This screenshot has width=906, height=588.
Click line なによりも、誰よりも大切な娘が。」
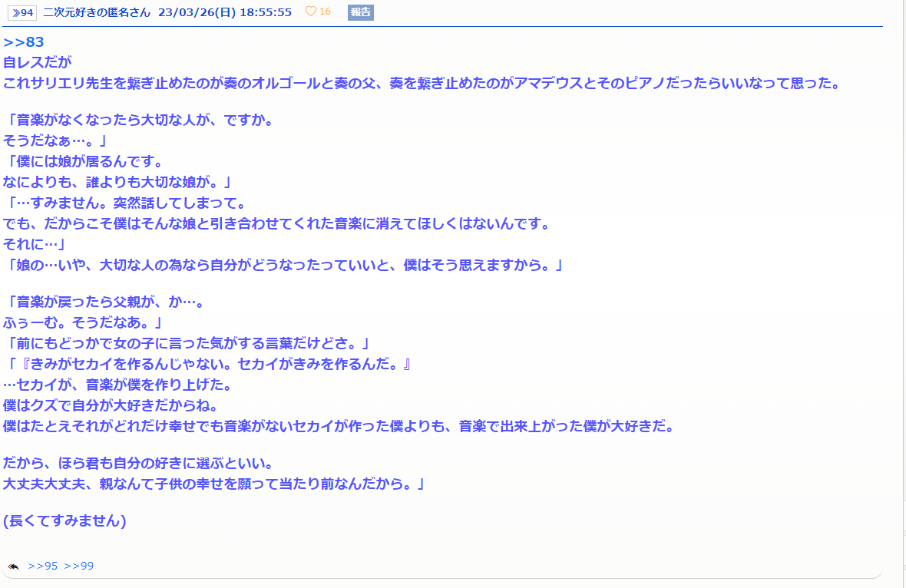[x=117, y=183]
